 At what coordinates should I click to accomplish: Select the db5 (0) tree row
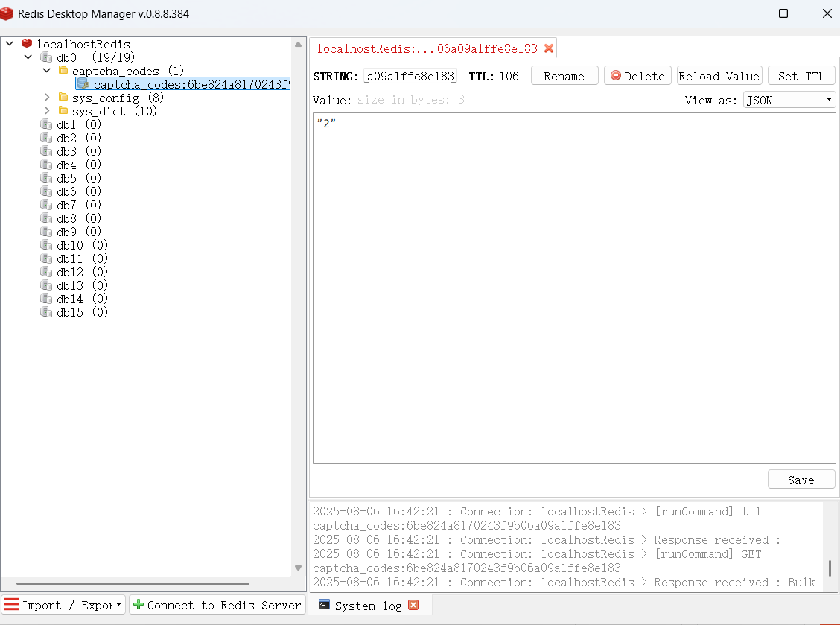point(79,178)
